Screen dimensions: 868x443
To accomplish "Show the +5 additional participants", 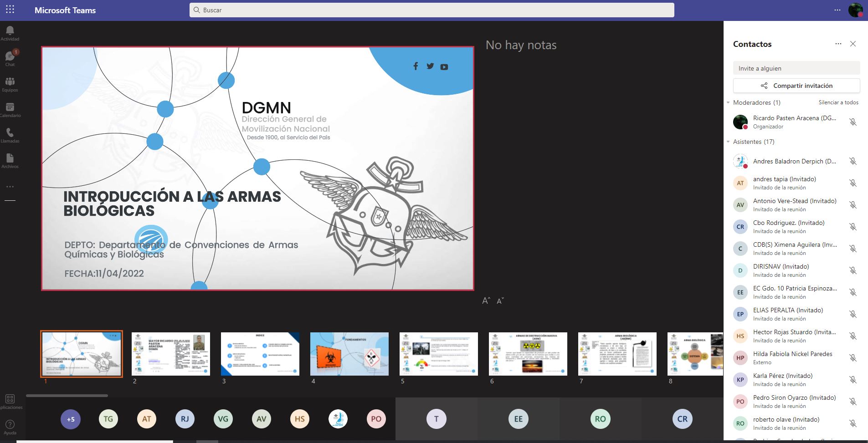I will click(x=71, y=419).
